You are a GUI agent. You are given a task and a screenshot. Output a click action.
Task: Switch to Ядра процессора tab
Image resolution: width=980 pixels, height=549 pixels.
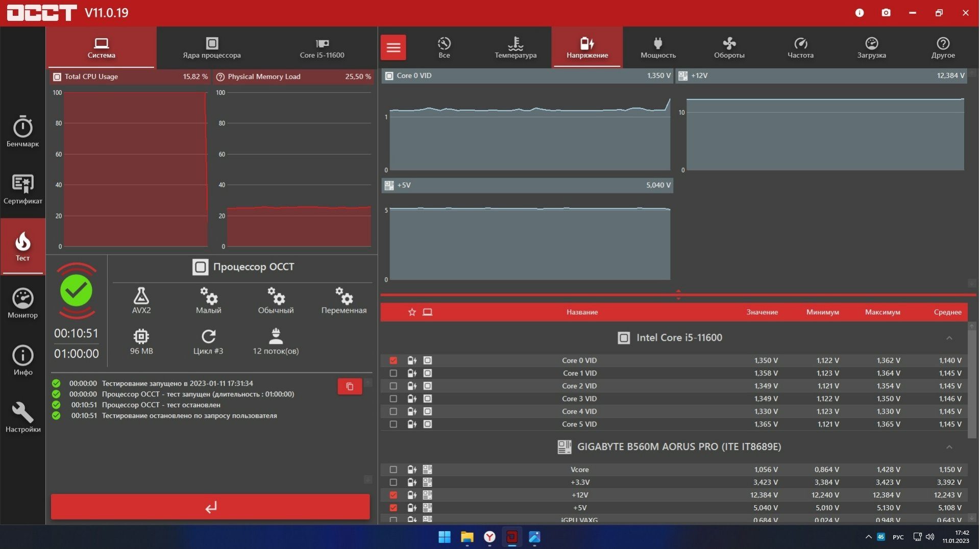(212, 47)
